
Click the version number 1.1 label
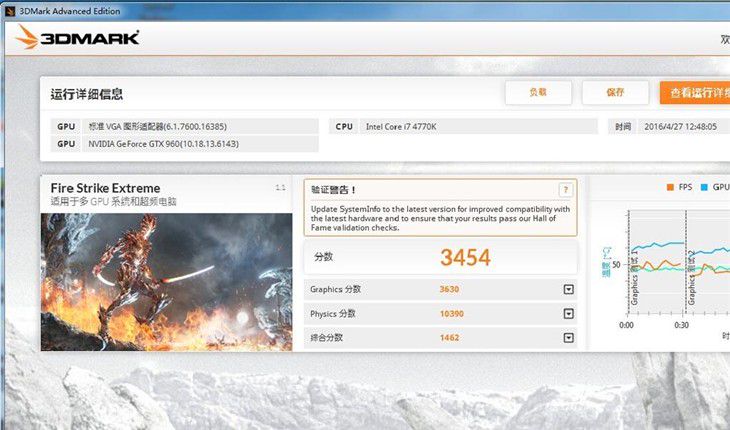[x=280, y=188]
